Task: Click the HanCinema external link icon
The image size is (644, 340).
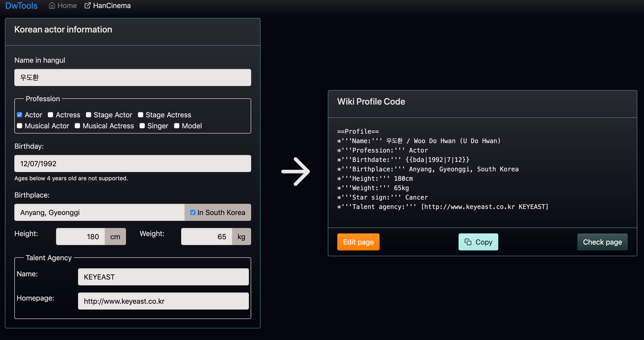Action: pos(87,6)
